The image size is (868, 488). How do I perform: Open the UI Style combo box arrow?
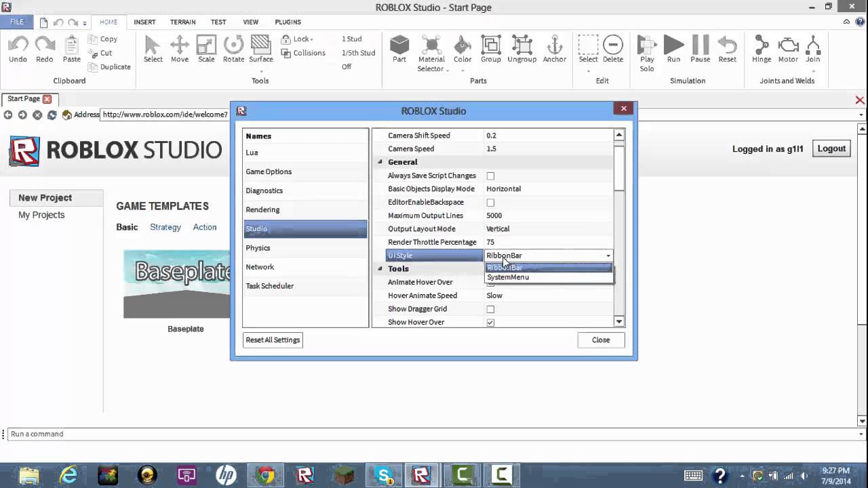608,256
